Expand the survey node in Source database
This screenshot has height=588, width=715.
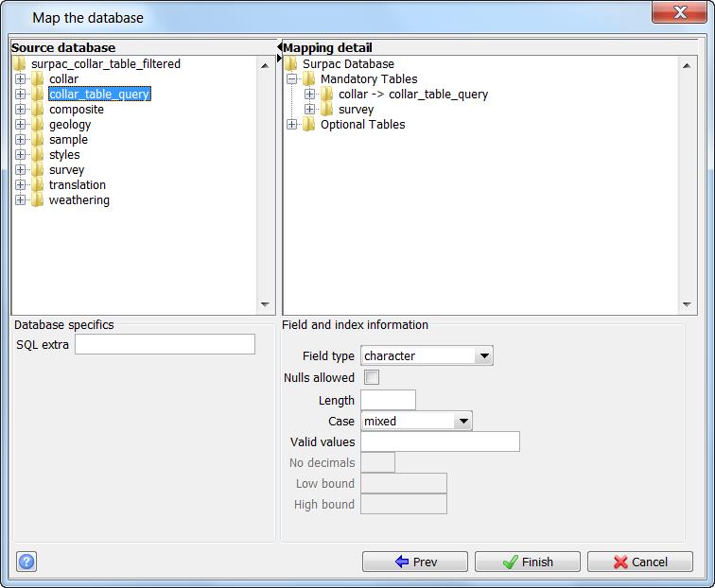pyautogui.click(x=20, y=169)
